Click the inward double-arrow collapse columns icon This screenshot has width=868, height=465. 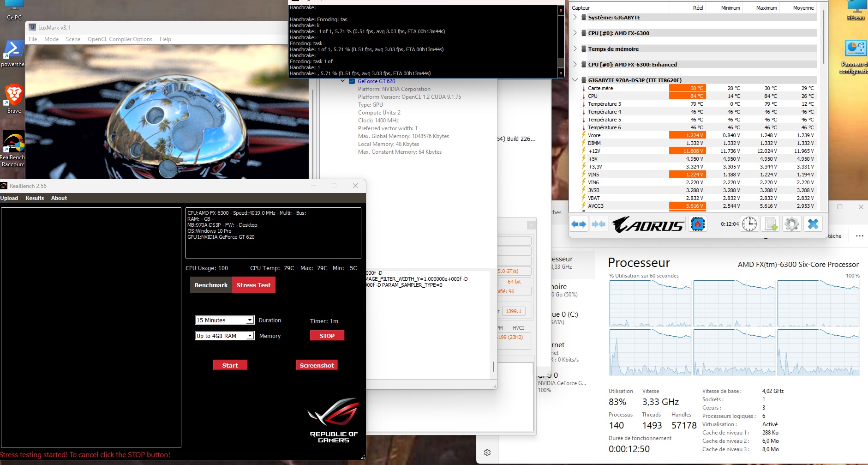(x=599, y=224)
